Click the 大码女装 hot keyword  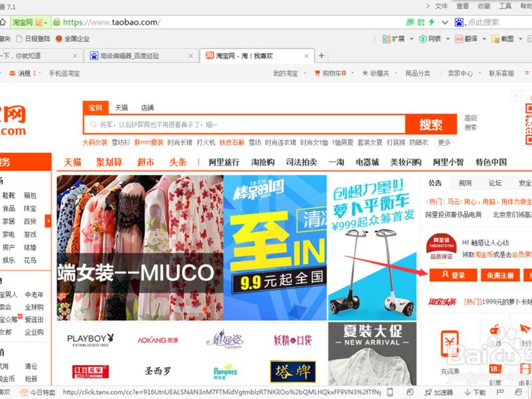[x=94, y=142]
